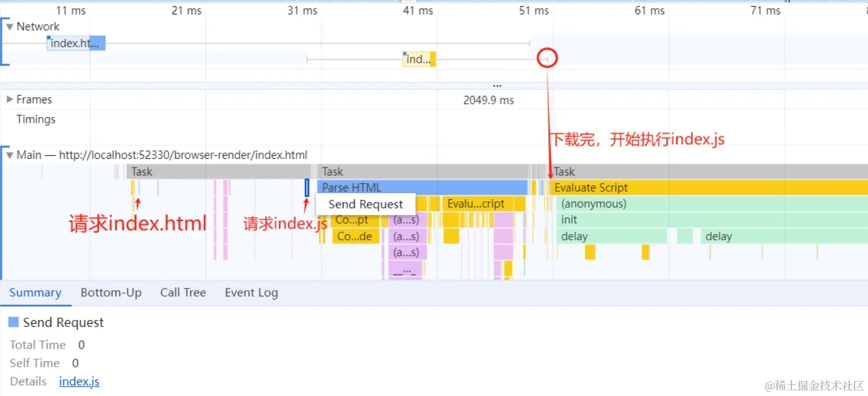Select the blue Send Request event marker
This screenshot has width=868, height=396.
(x=307, y=187)
